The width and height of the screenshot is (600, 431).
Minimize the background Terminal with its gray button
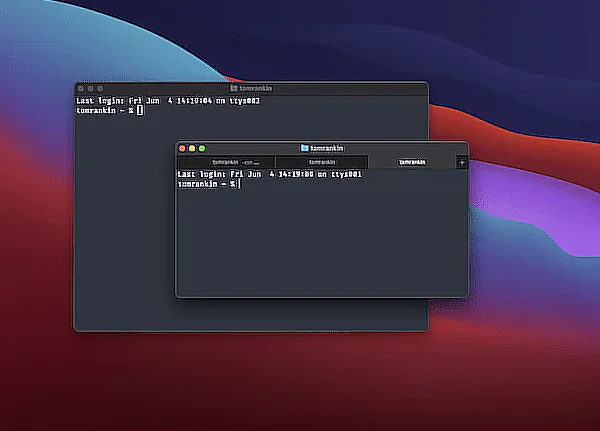(x=90, y=88)
